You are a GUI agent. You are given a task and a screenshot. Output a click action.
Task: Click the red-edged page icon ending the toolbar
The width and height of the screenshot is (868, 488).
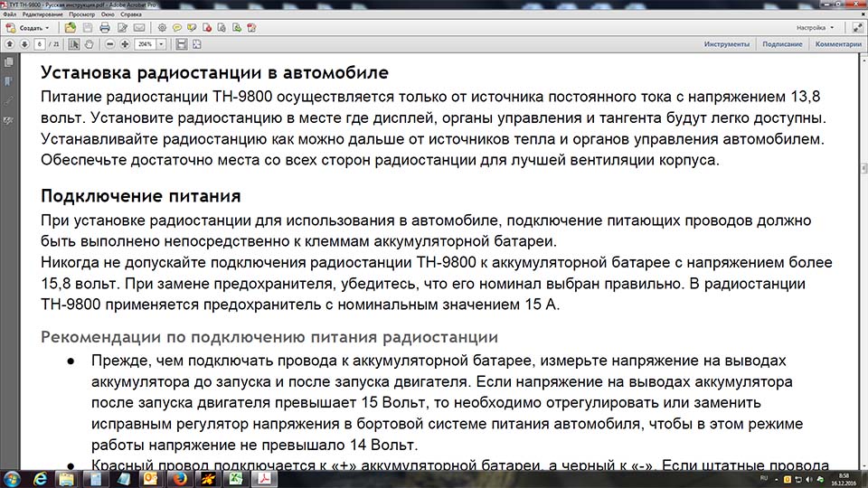point(251,28)
